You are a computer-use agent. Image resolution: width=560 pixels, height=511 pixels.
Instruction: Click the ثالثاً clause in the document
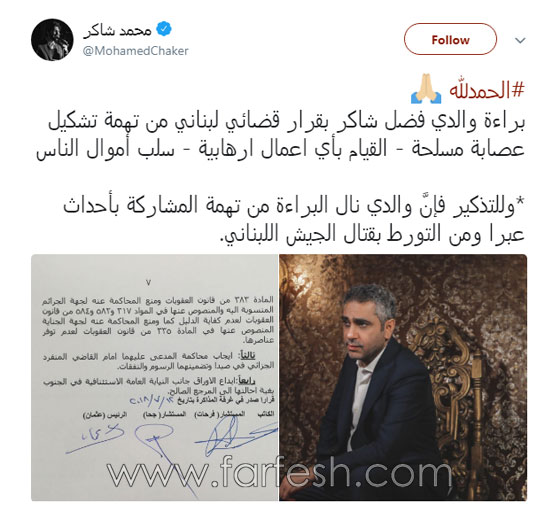coord(158,361)
